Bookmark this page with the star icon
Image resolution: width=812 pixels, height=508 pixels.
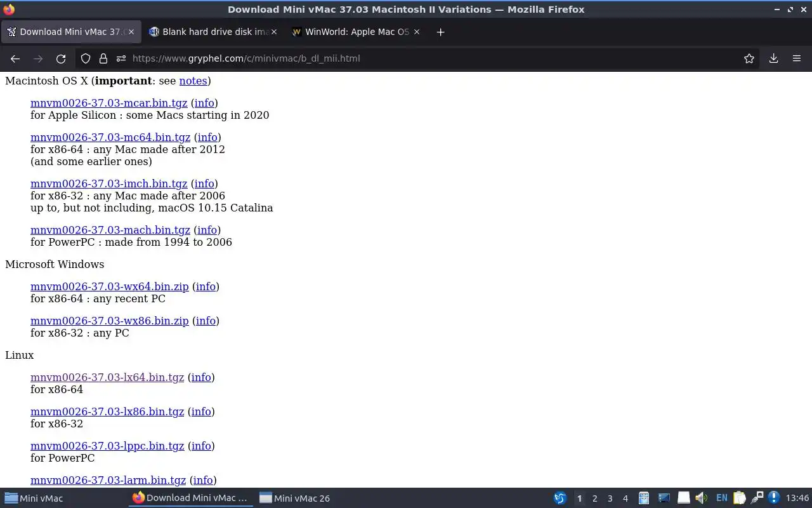point(749,58)
